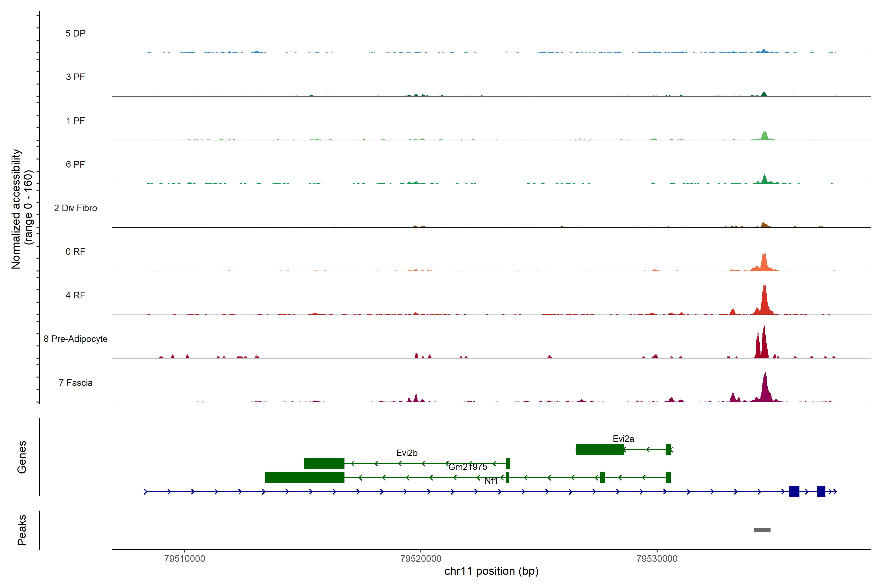This screenshot has height=588, width=882.
Task: Click the largest Gm21975 green exon block
Action: pyautogui.click(x=304, y=477)
